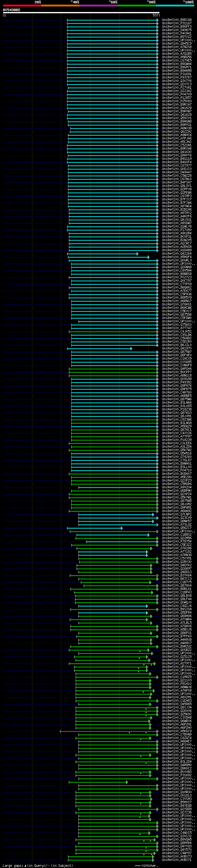Open hit UniRef100_Q5K7W2
Screen dimensions: 197x868
(176, 450)
